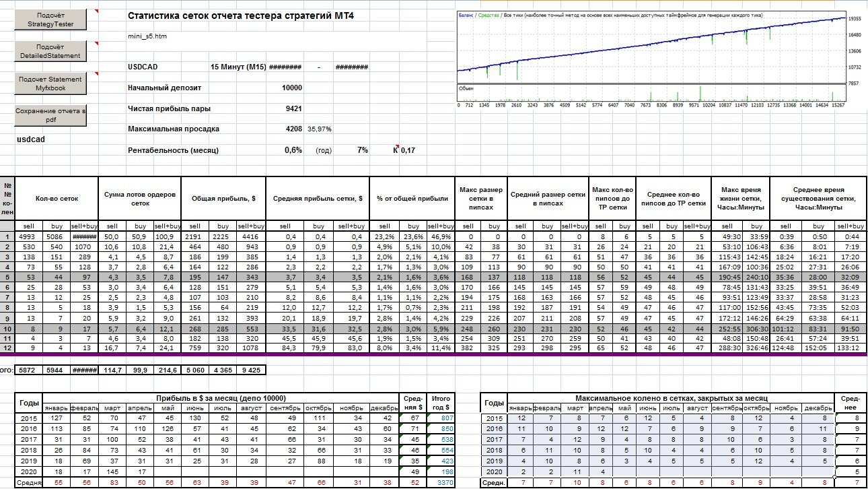The image size is (868, 489).
Task: Select the Максимальная просадка label
Action: tap(173, 129)
